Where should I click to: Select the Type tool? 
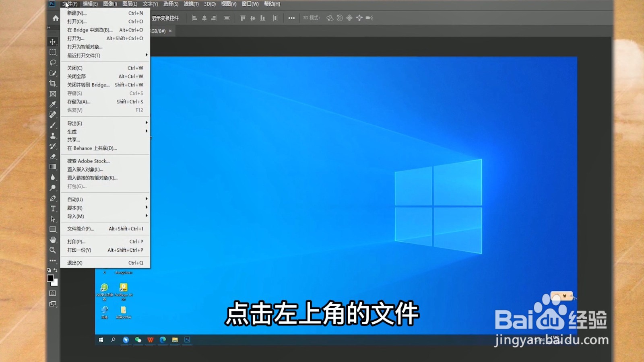tap(52, 209)
